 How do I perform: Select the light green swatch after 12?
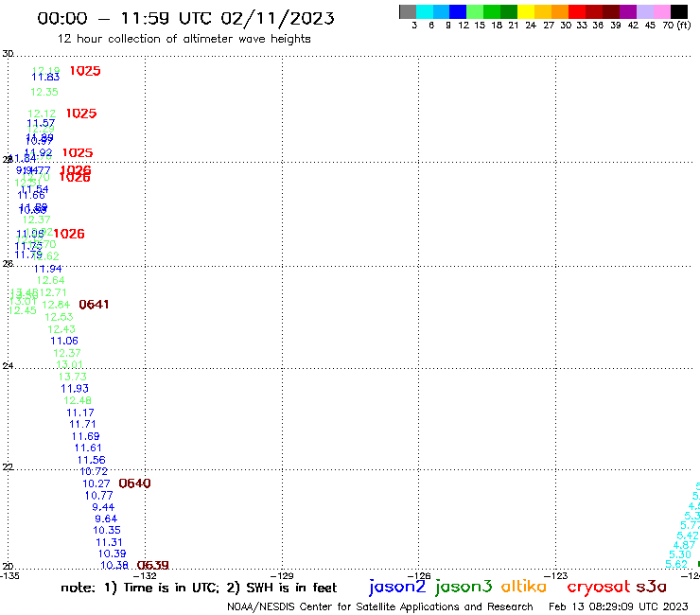coord(475,11)
